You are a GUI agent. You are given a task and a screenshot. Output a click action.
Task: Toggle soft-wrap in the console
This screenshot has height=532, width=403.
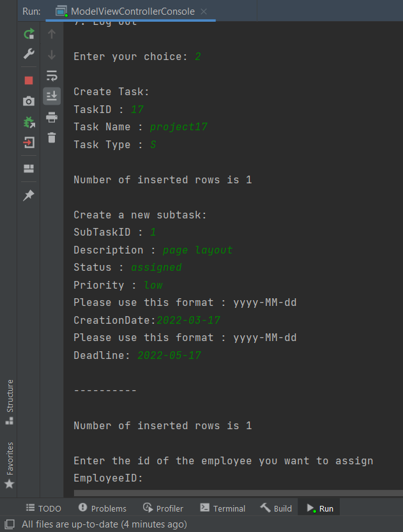point(51,75)
